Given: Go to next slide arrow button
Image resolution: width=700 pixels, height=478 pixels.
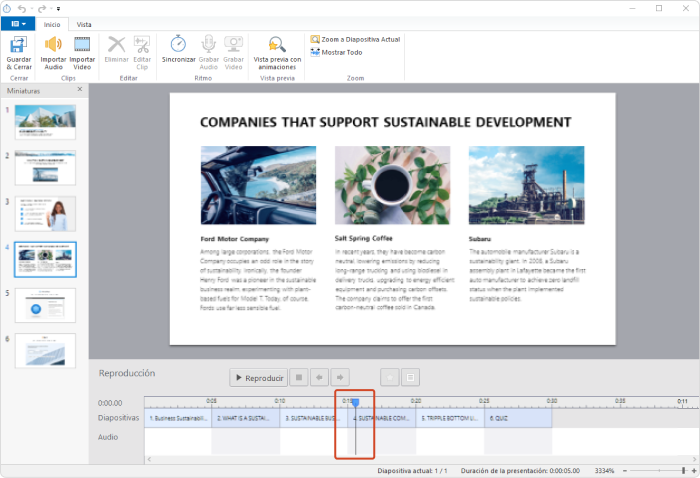Looking at the screenshot, I should 340,378.
